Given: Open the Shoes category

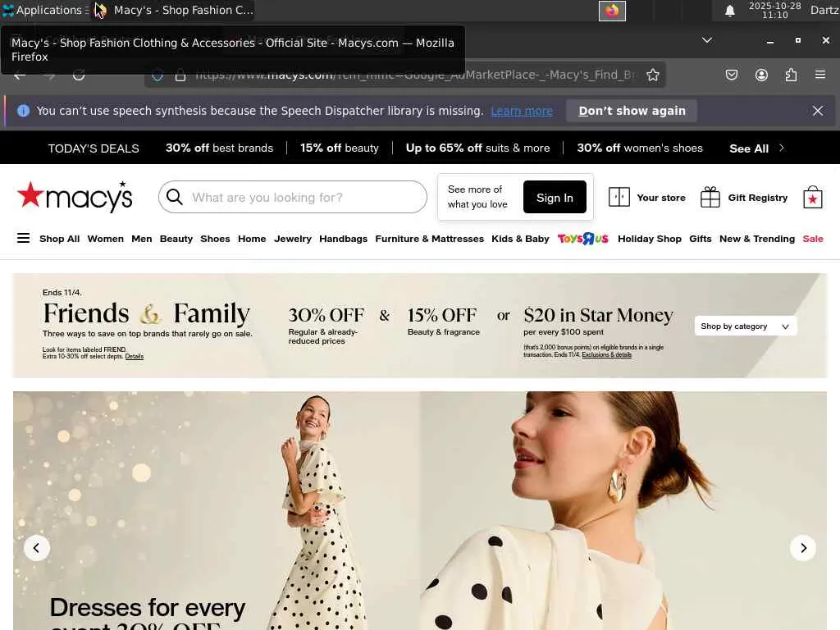Looking at the screenshot, I should click(x=215, y=239).
